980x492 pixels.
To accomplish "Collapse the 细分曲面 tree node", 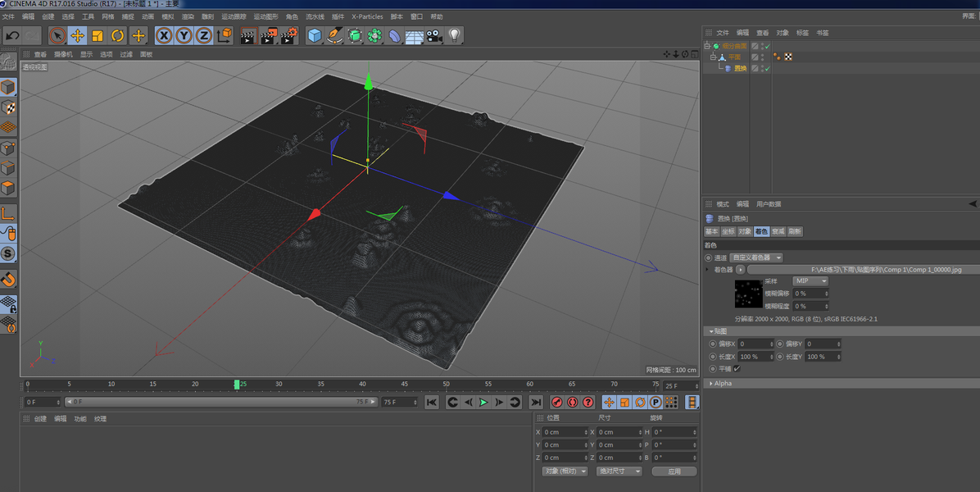I will coord(707,46).
